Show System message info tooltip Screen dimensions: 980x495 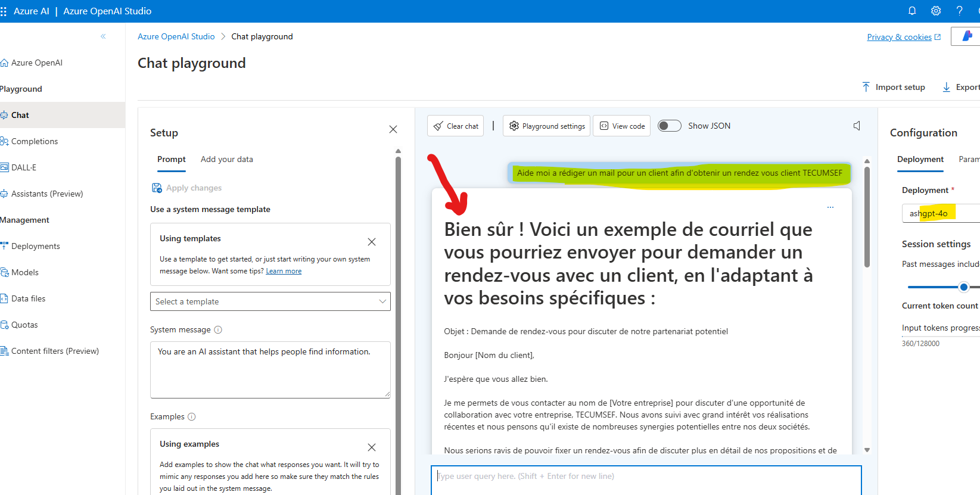[218, 329]
